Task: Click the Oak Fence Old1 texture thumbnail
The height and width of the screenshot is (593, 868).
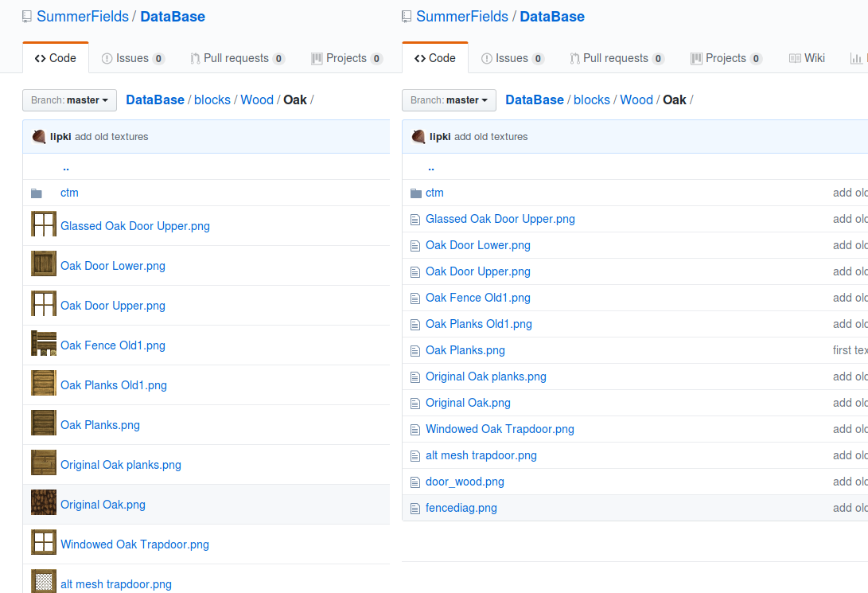Action: (44, 343)
